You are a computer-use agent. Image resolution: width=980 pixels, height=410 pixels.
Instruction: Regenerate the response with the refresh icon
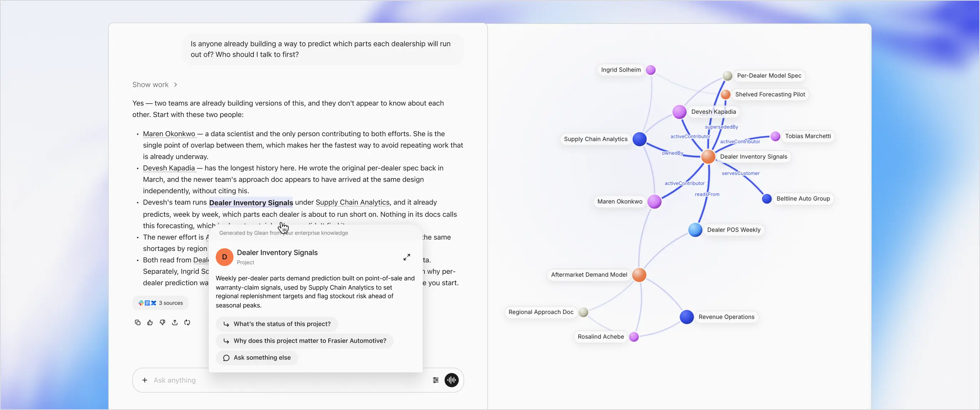pyautogui.click(x=187, y=322)
